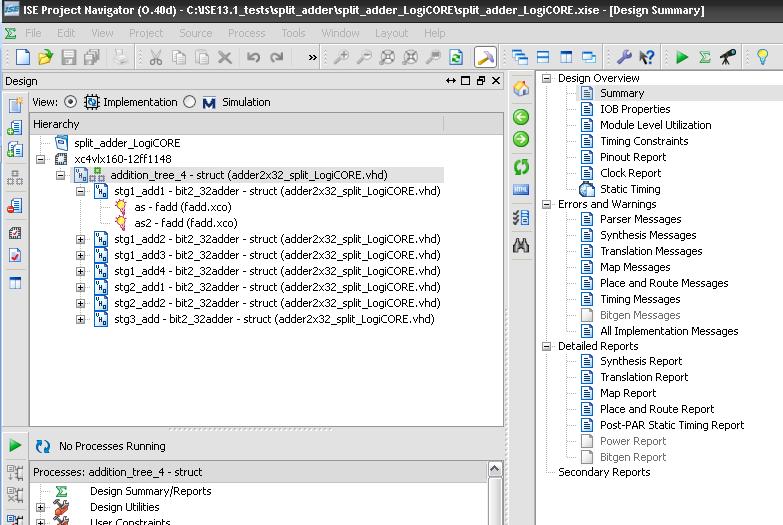Expand the toolbar overflow chevron
Image resolution: width=783 pixels, height=525 pixels.
313,57
